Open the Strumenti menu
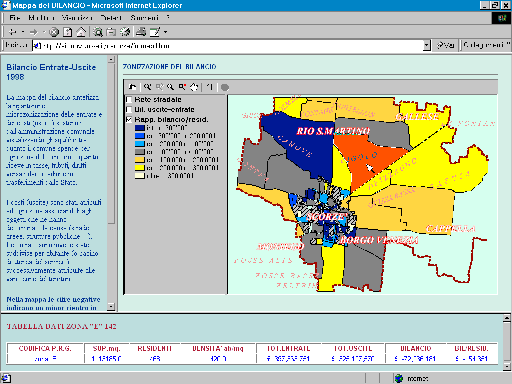Image resolution: width=512 pixels, height=384 pixels. click(145, 18)
